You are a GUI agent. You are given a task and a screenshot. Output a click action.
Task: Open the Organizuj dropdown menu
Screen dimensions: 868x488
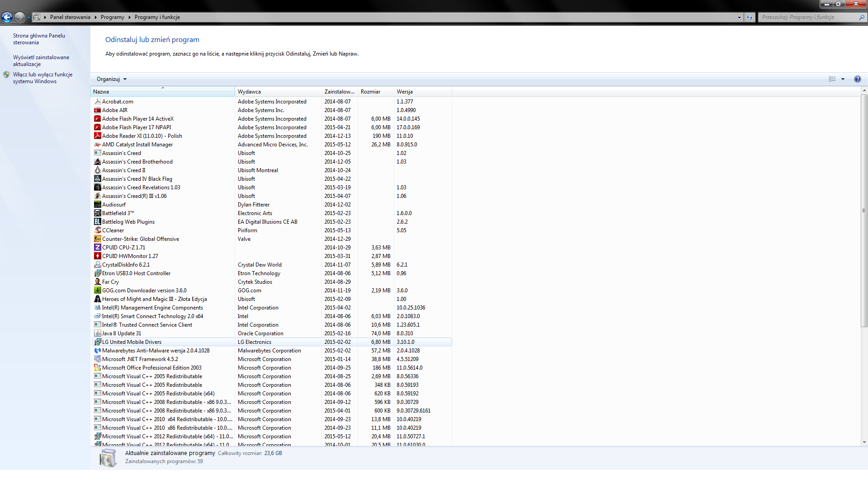[x=112, y=79]
